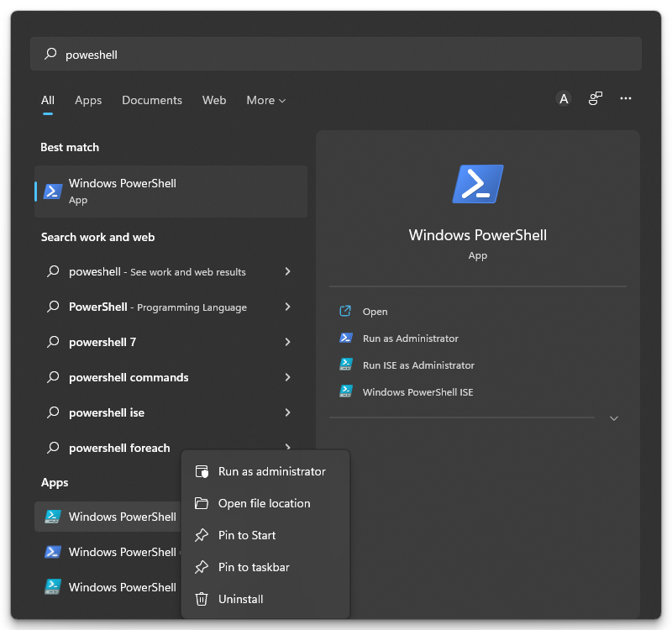Click search icon beside 'poweshell' web result
The height and width of the screenshot is (630, 672).
(x=53, y=270)
